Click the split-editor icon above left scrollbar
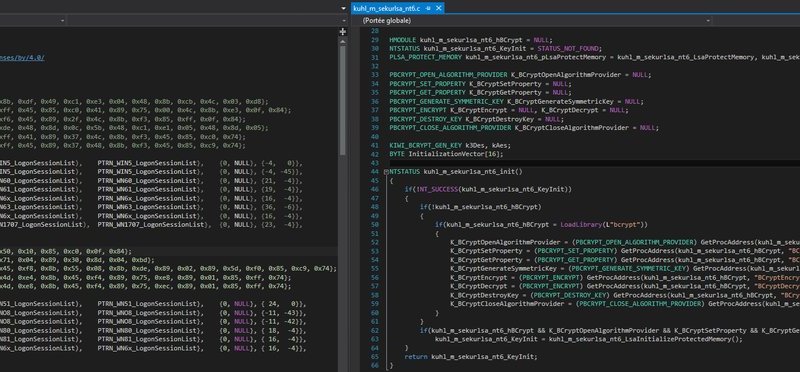 pyautogui.click(x=343, y=32)
